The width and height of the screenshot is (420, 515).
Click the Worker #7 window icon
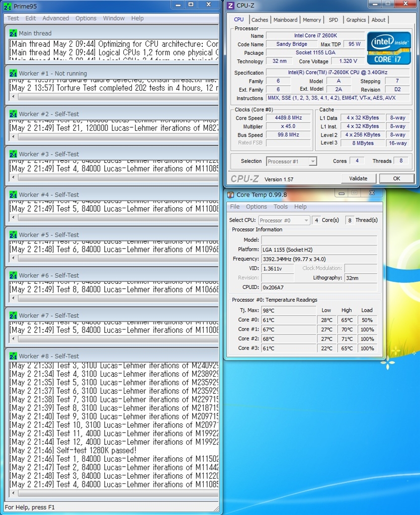[x=13, y=316]
